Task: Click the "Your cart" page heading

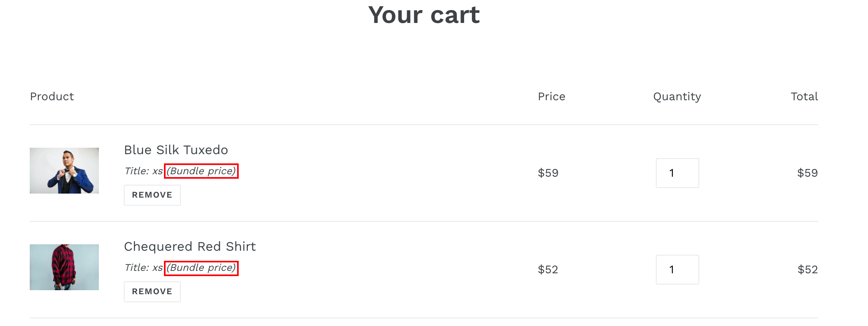Action: pyautogui.click(x=424, y=15)
